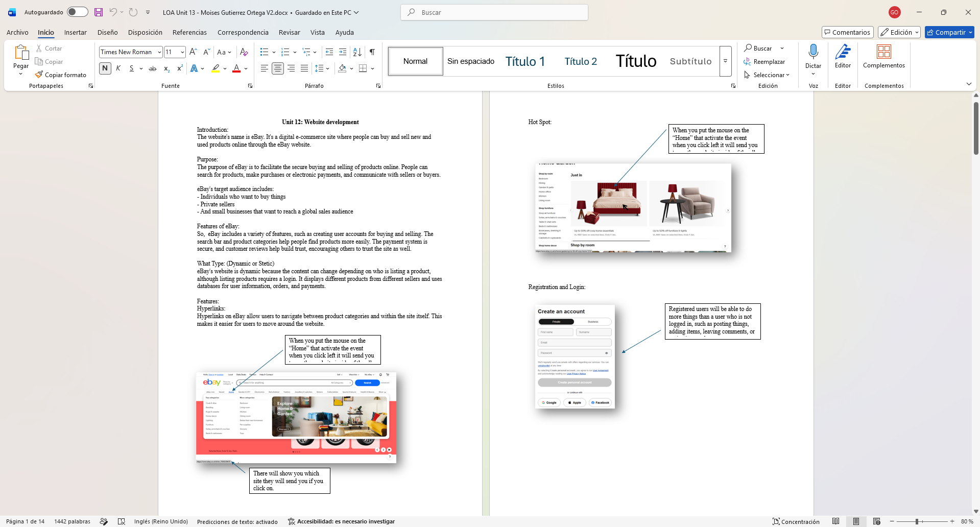Viewport: 980px width, 527px height.
Task: Click the Compartir button
Action: (949, 32)
